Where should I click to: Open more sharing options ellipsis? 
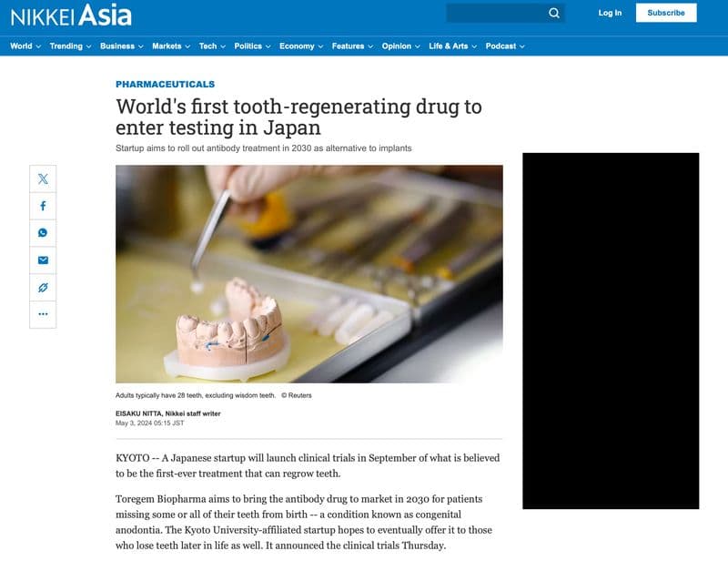43,314
